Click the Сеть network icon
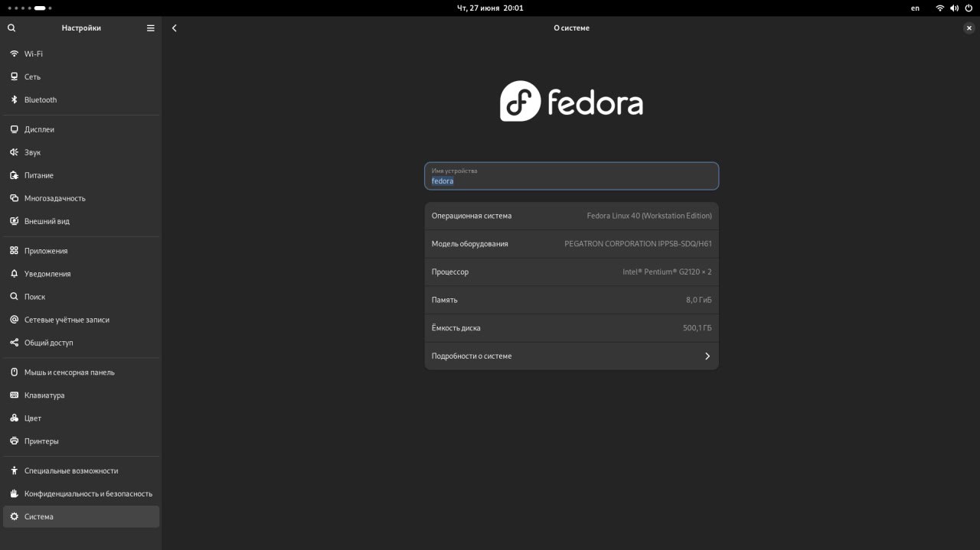This screenshot has height=550, width=980. [14, 76]
